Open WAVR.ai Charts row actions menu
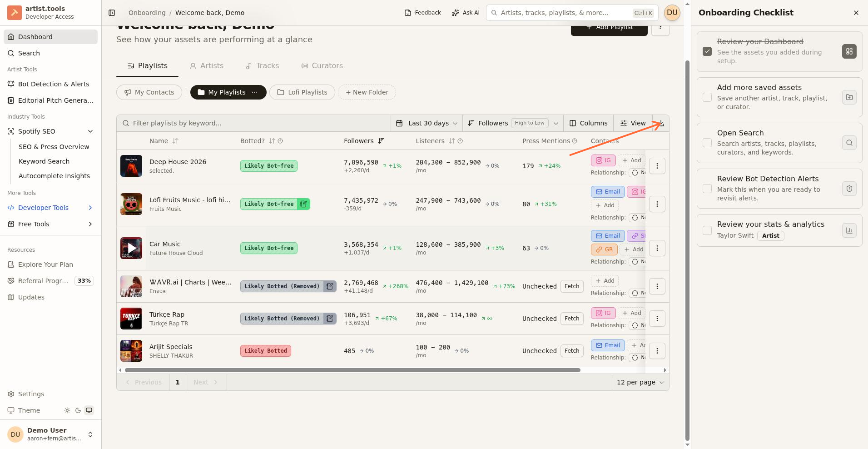The width and height of the screenshot is (868, 449). pos(657,286)
